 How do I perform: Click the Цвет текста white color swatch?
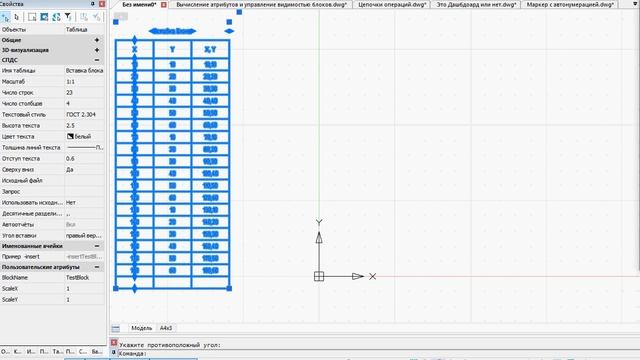click(x=70, y=136)
